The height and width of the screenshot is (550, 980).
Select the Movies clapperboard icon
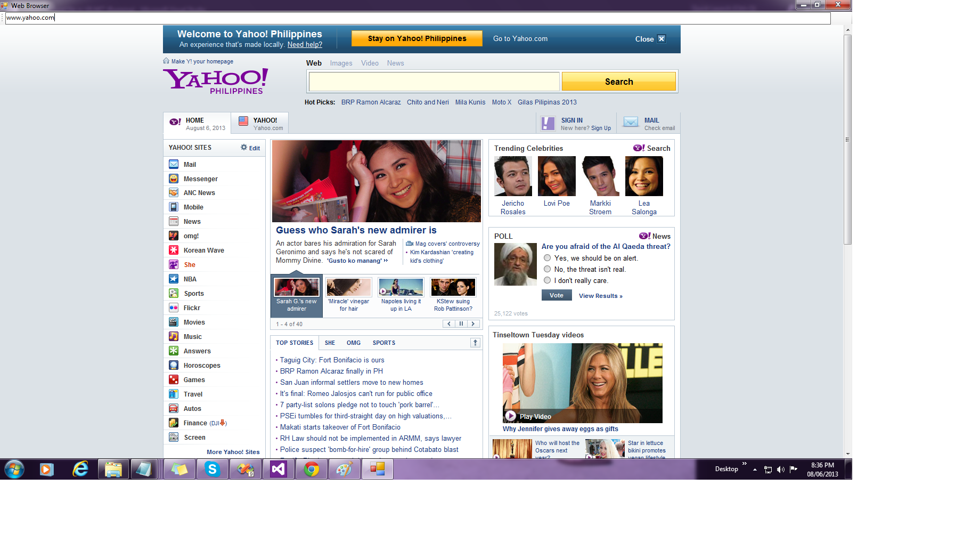tap(174, 322)
